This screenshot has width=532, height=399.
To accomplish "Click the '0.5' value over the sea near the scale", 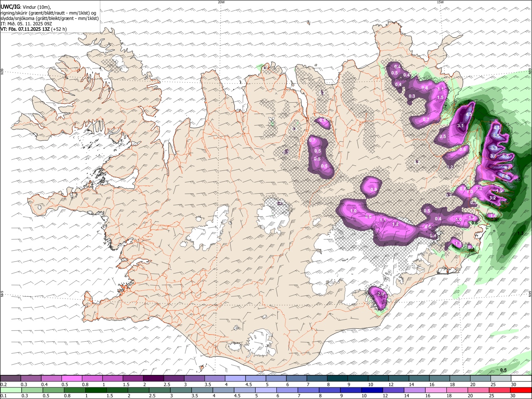I will click(x=503, y=370).
